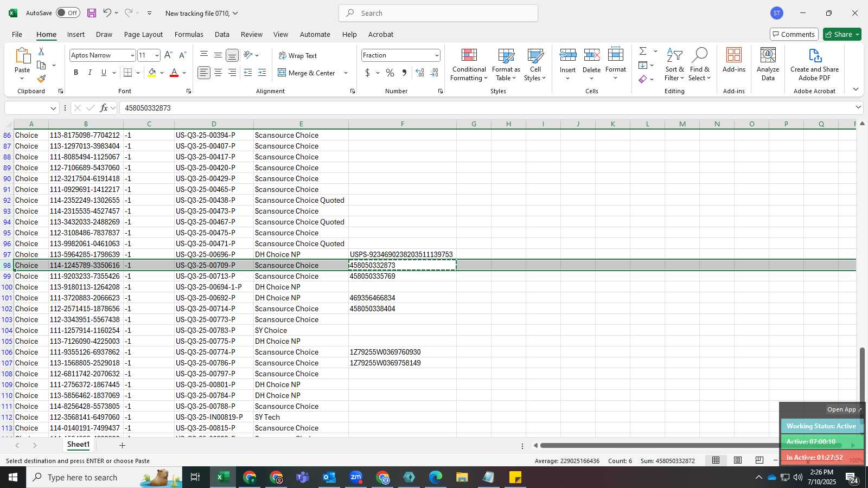Screen dimensions: 868x488
Task: Click the green Share button
Action: tap(842, 34)
